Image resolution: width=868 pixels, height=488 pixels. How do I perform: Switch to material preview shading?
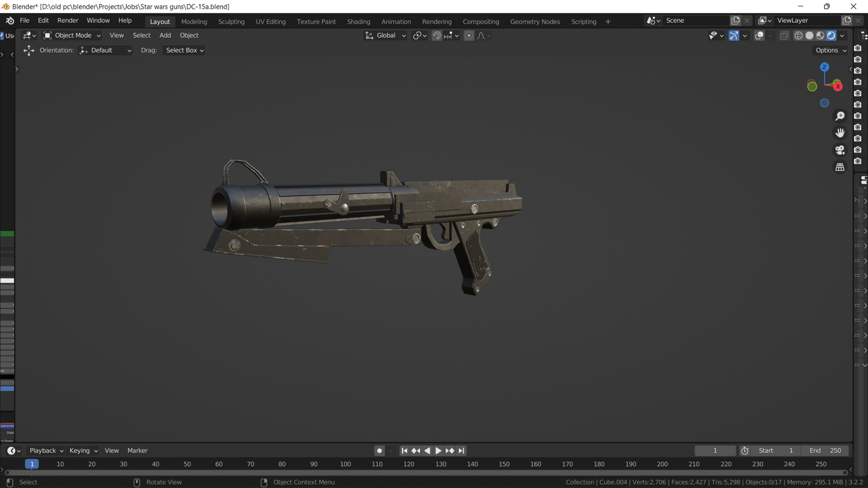[x=820, y=35]
